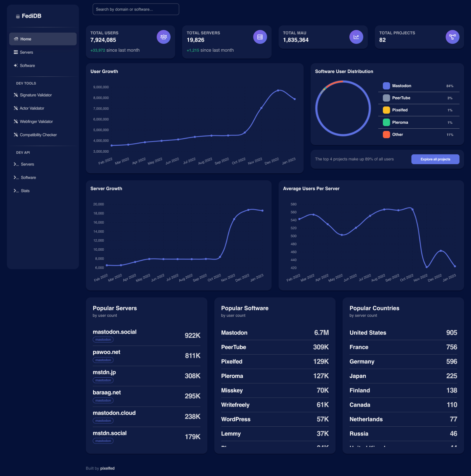The height and width of the screenshot is (476, 471).
Task: Focus the search by domain field
Action: pos(136,9)
